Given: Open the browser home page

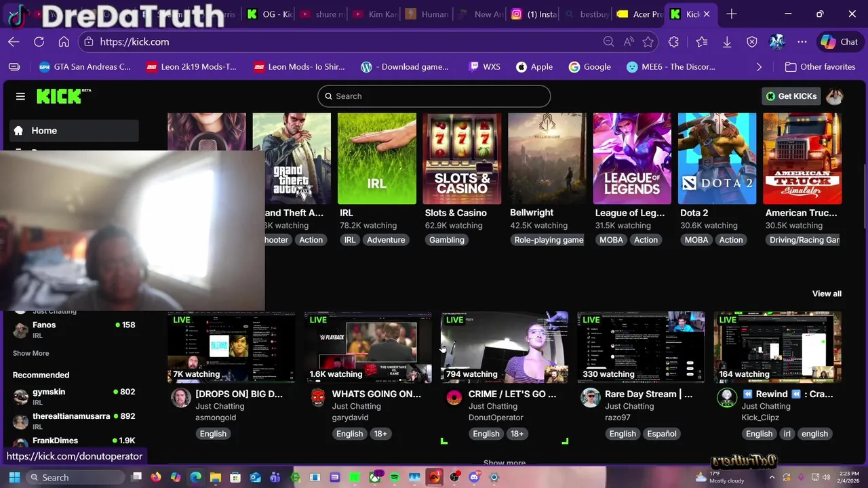Looking at the screenshot, I should click(64, 42).
